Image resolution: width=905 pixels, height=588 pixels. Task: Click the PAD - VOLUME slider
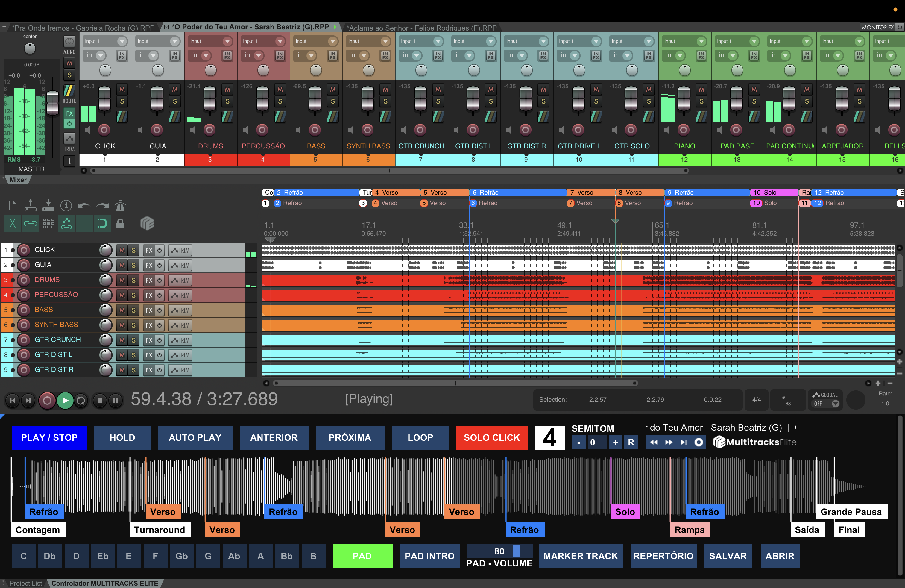(x=500, y=551)
